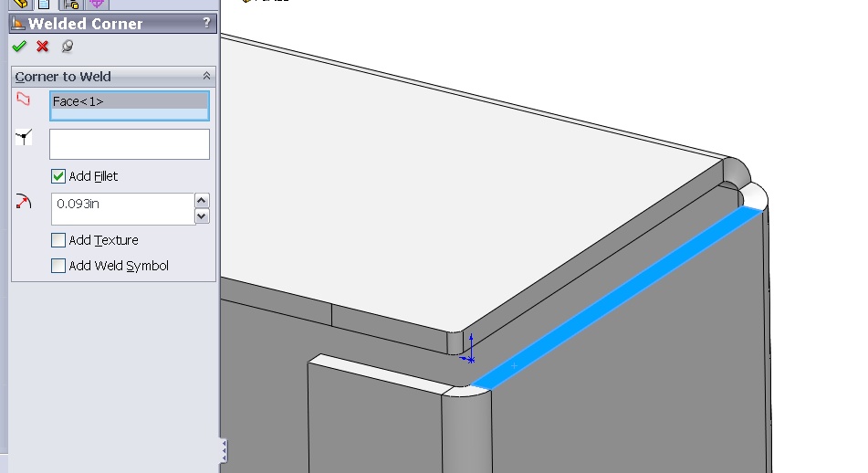Click the 0.093in fillet radius field
868x473 pixels.
(x=123, y=209)
